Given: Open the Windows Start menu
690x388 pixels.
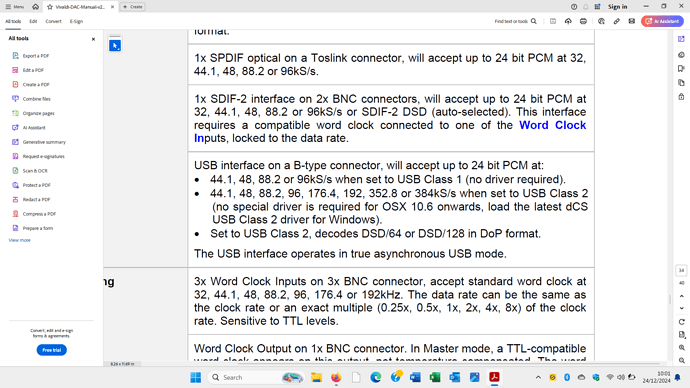Looking at the screenshot, I should click(196, 377).
